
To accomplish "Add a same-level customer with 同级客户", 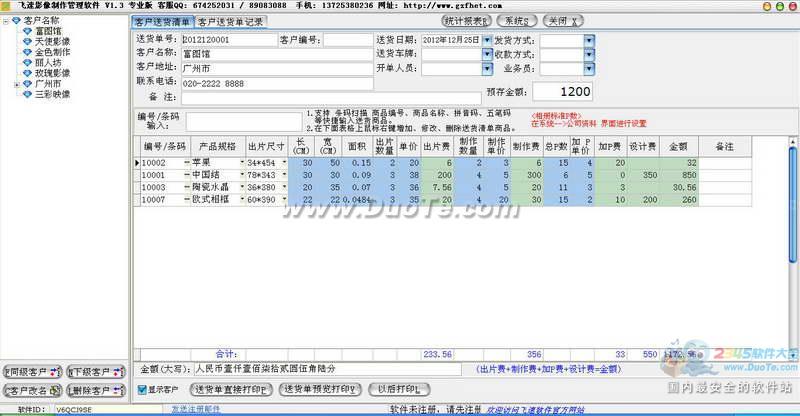I will [x=32, y=372].
